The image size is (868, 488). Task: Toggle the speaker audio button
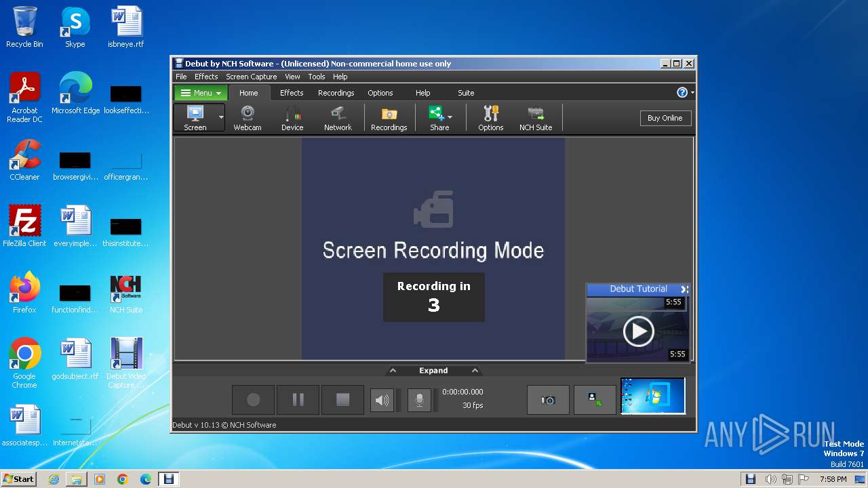click(382, 400)
